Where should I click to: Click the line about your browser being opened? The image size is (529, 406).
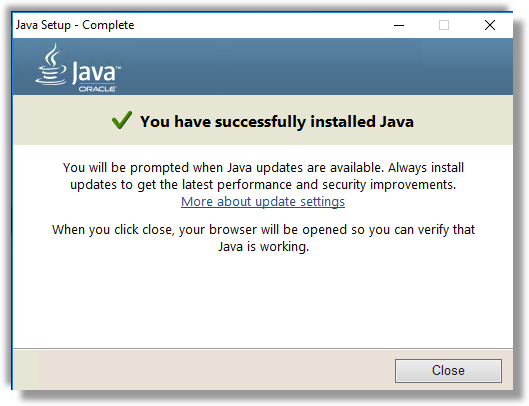[263, 230]
